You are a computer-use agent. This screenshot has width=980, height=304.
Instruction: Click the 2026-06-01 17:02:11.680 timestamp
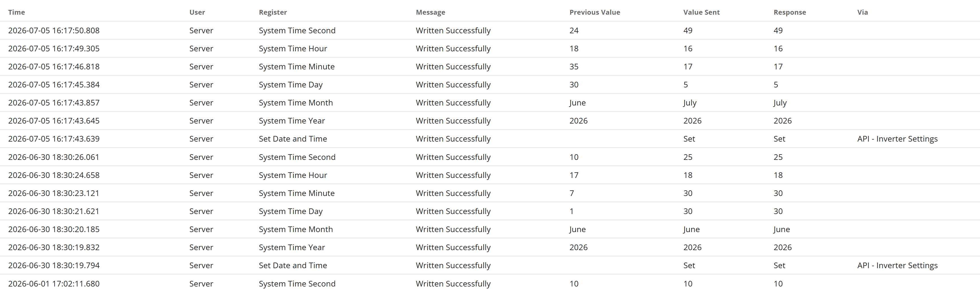point(54,283)
